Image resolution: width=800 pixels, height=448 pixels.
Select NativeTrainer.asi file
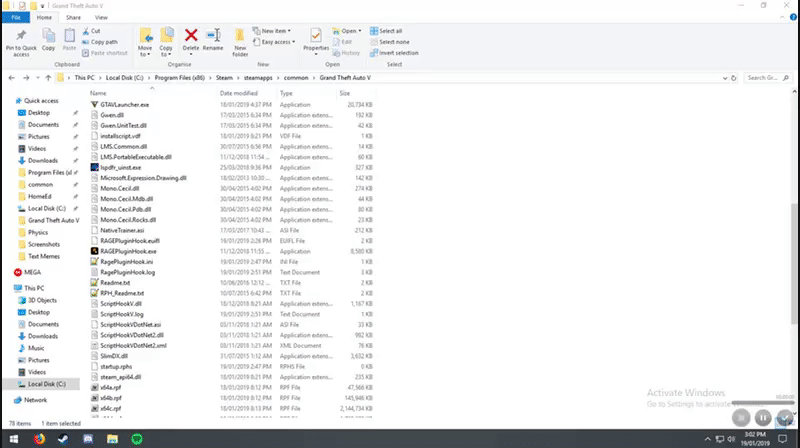[x=122, y=230]
